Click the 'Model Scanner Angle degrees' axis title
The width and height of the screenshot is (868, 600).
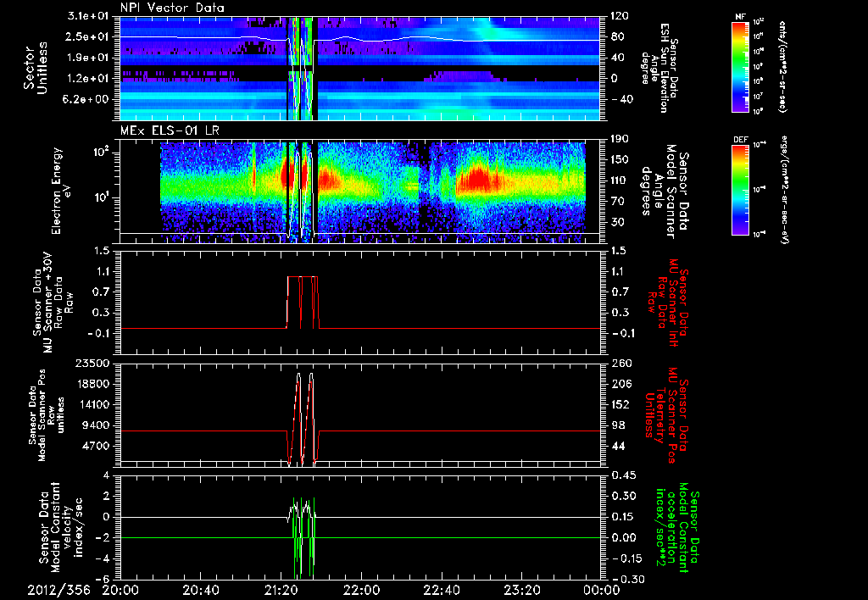pos(665,192)
